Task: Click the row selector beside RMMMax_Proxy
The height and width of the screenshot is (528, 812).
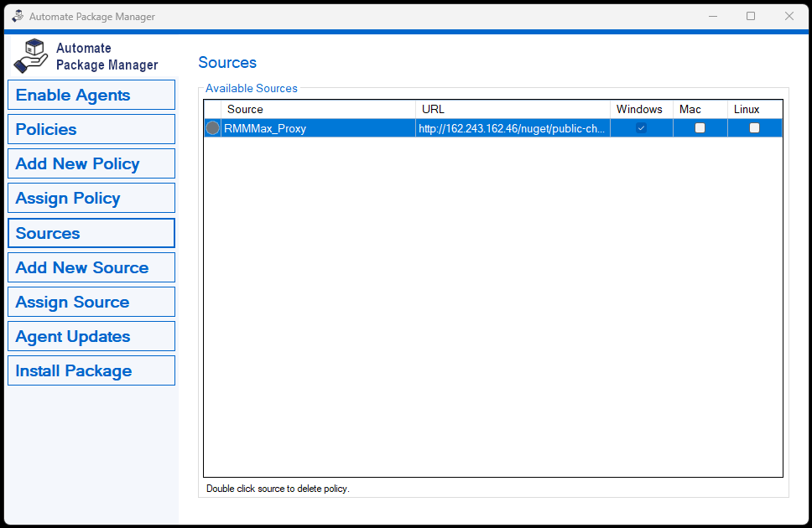Action: [x=212, y=127]
